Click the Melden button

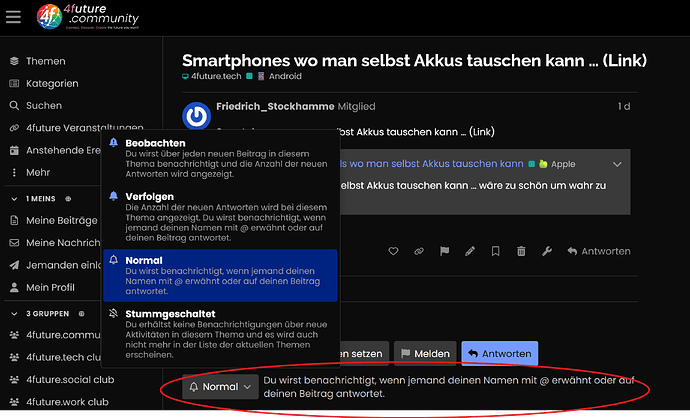click(x=425, y=353)
